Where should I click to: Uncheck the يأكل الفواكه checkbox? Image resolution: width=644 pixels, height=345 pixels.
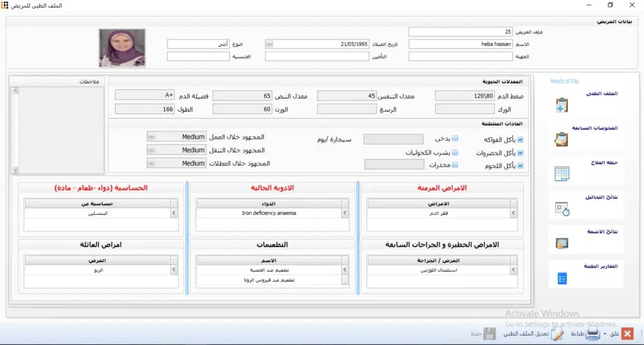pyautogui.click(x=520, y=140)
